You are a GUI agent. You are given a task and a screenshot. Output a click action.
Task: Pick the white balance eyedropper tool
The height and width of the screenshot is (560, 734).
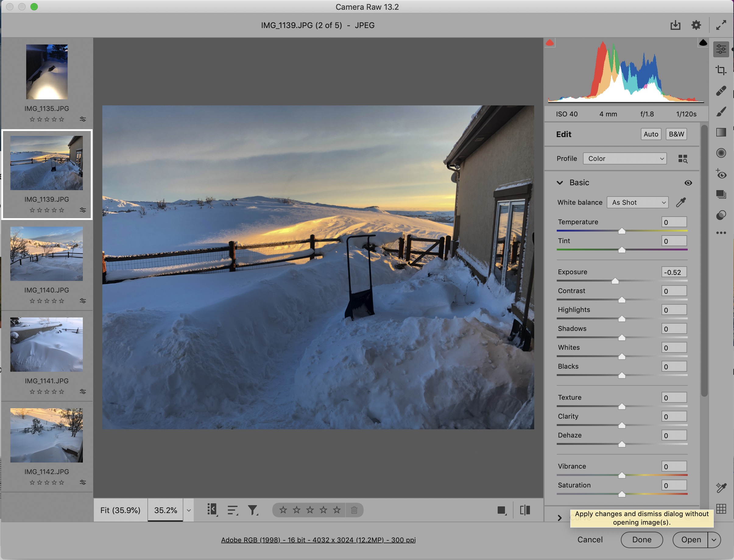(681, 202)
